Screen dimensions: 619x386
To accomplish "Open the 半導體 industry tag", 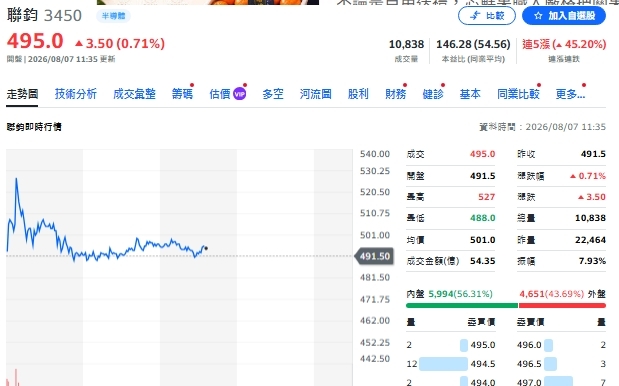I will tap(113, 16).
